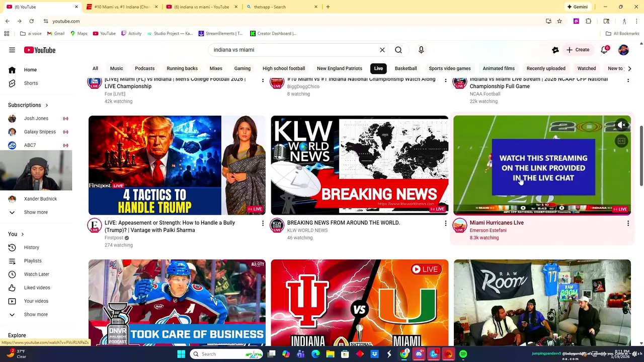
Task: Open the All Bookmarks folder
Action: [x=622, y=34]
